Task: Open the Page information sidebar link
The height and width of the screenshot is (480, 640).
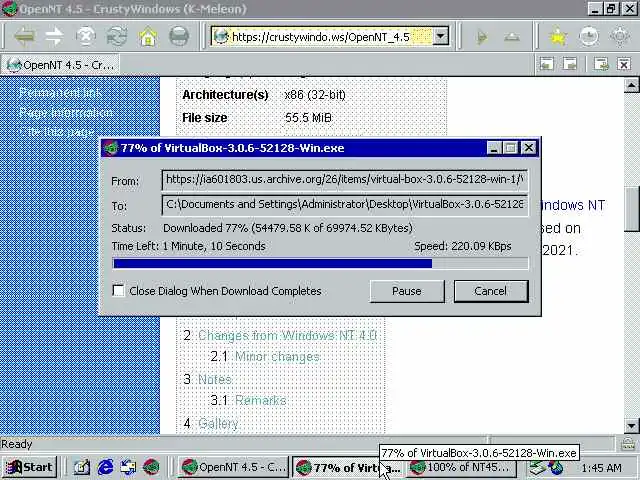Action: [66, 112]
